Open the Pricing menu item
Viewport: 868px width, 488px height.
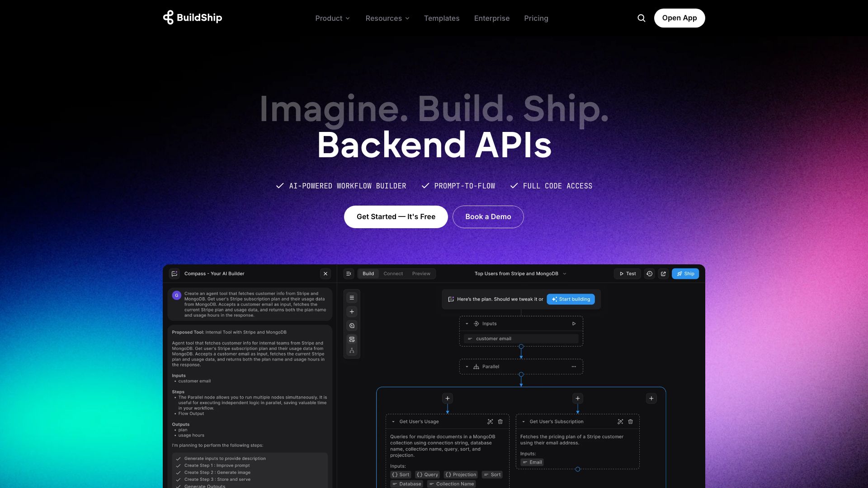pyautogui.click(x=536, y=18)
